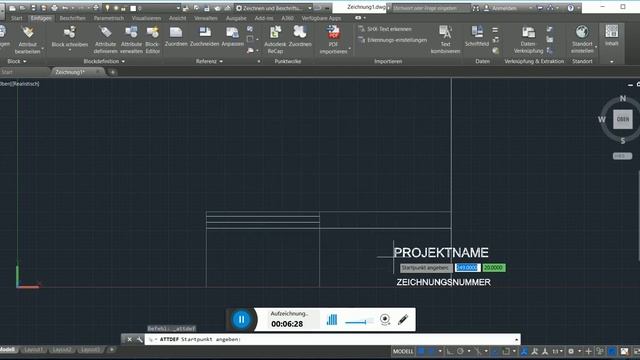The image size is (640, 360).
Task: Open the Text kombinieren tool
Action: [x=445, y=40]
